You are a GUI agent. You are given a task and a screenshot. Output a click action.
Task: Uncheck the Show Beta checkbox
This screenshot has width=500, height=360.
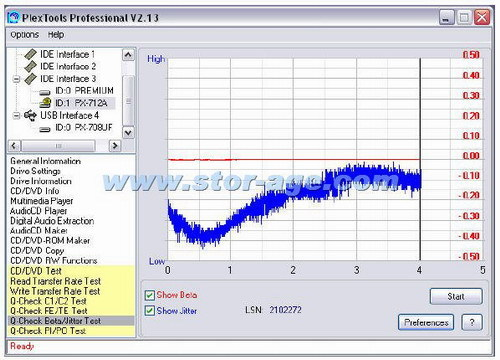150,295
